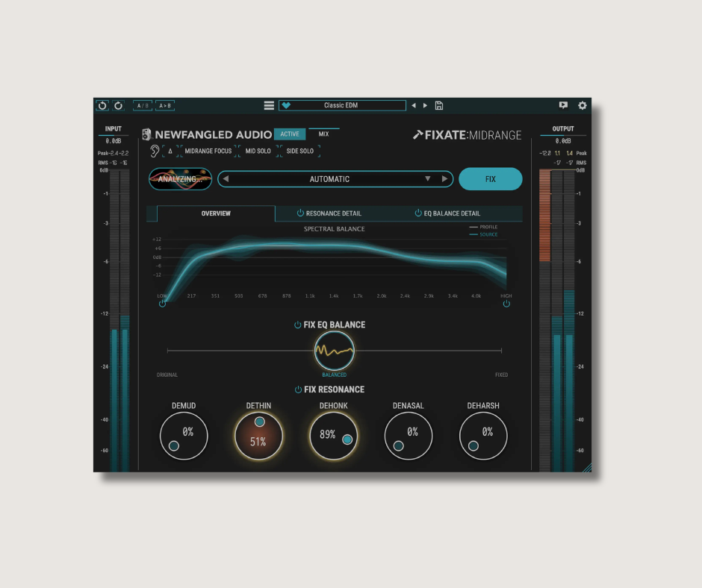Screen dimensions: 702x588
Task: Toggle the ACTIVE button
Action: 290,134
